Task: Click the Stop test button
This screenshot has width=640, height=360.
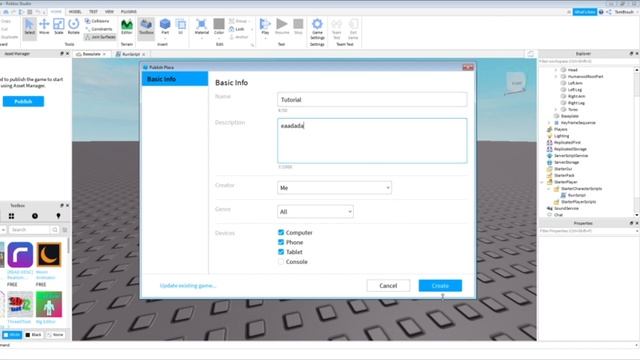Action: pos(298,27)
